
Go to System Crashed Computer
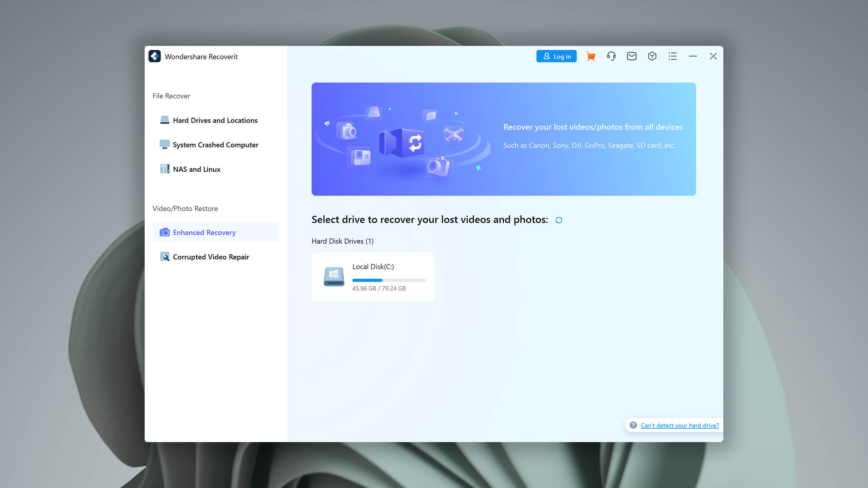coord(215,145)
